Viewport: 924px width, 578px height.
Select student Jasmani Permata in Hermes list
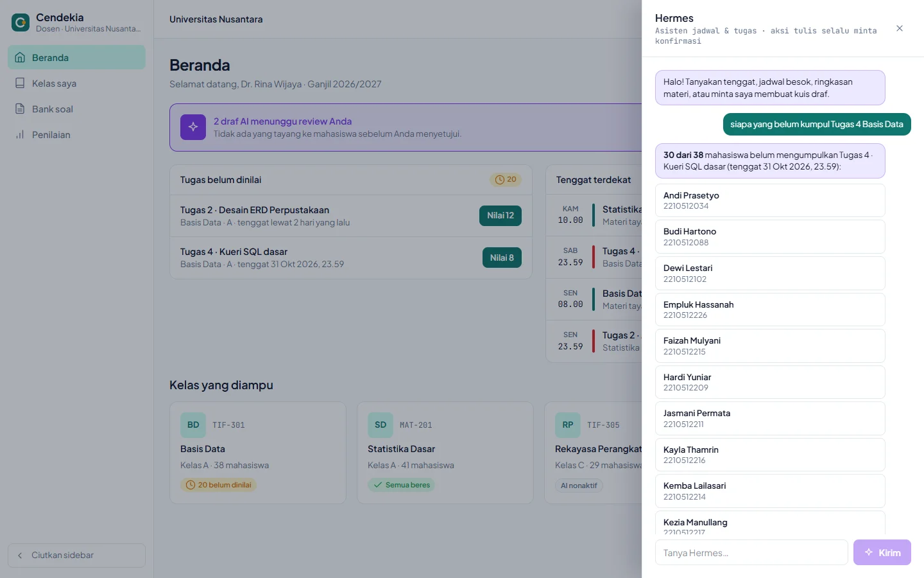pos(770,418)
